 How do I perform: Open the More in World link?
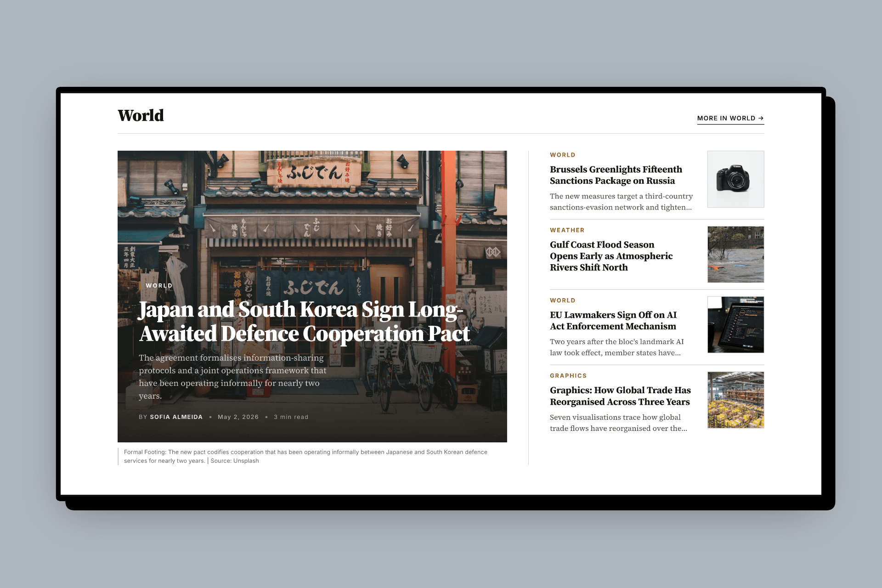tap(730, 118)
